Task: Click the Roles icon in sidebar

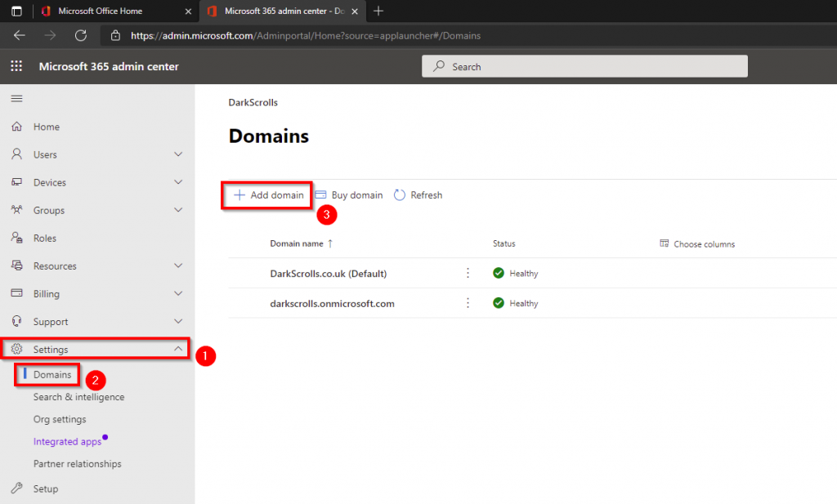Action: tap(17, 238)
